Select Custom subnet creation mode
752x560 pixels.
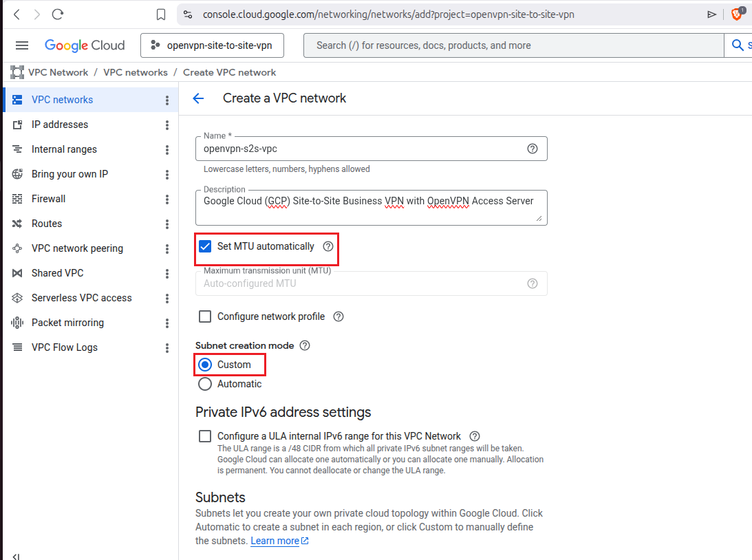pos(205,365)
